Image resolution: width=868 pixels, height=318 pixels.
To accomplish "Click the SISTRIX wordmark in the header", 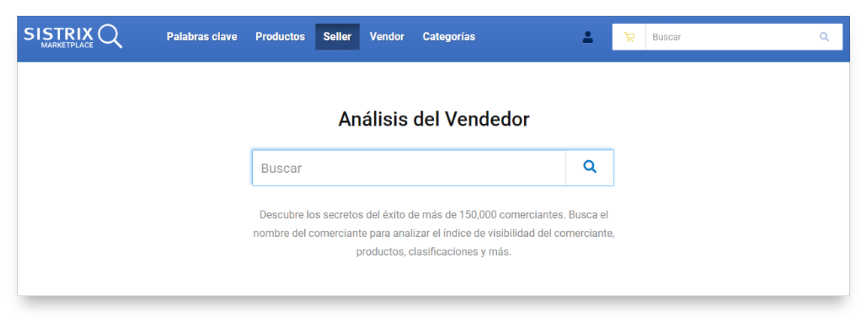I will [59, 33].
